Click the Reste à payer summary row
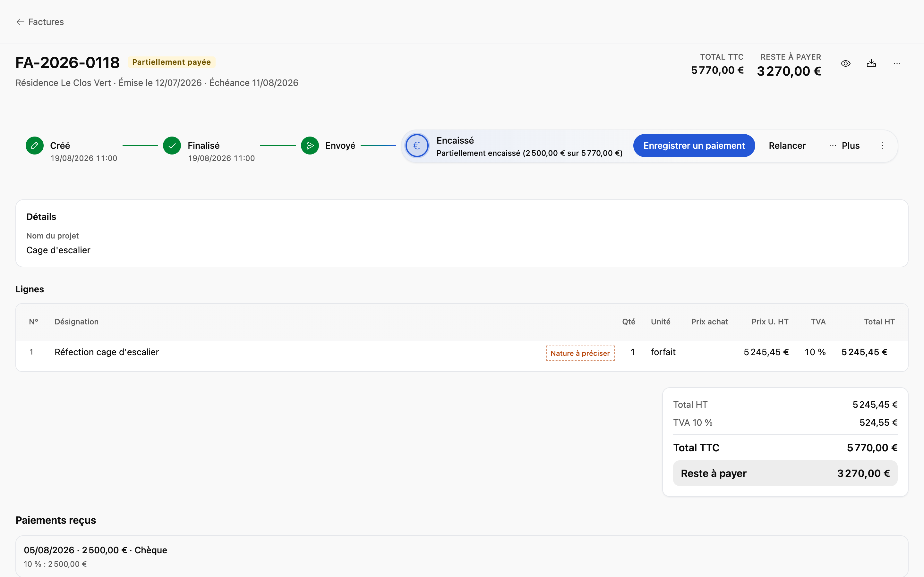The width and height of the screenshot is (924, 577). (x=785, y=473)
